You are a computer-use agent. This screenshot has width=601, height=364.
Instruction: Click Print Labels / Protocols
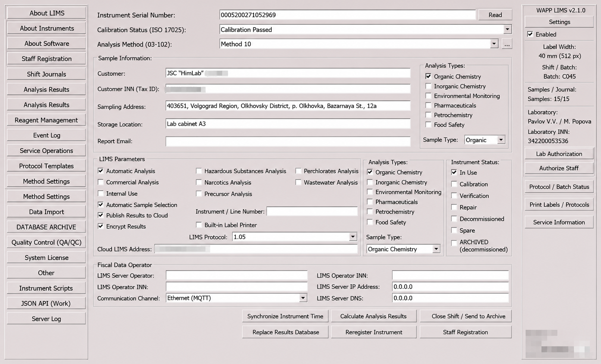[x=559, y=205]
